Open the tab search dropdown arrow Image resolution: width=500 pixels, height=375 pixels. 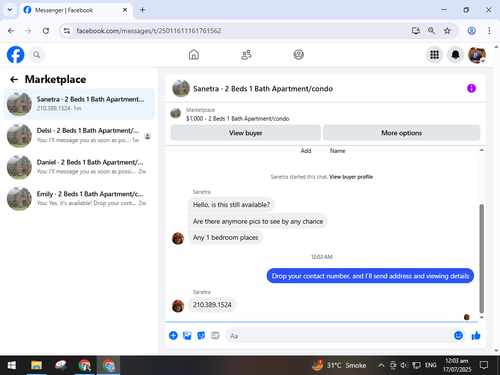10,10
